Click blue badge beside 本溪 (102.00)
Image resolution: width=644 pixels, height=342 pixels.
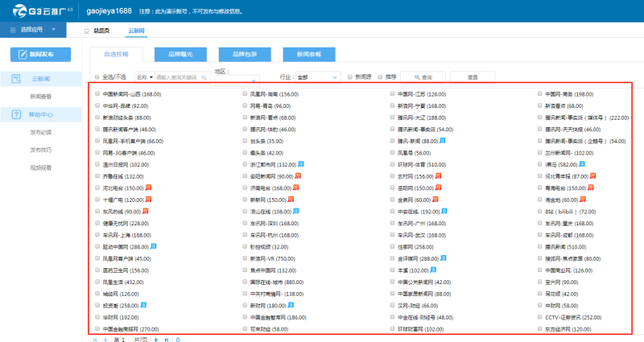(433, 270)
